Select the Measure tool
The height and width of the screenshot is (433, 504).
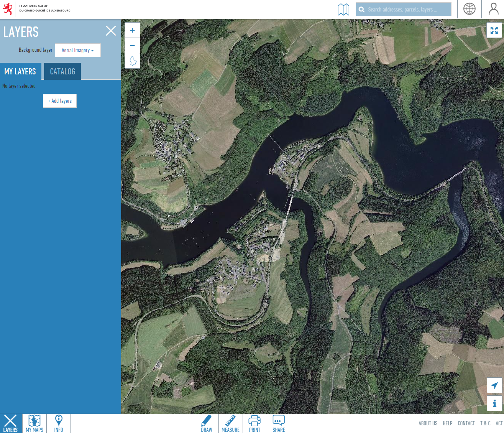point(230,423)
